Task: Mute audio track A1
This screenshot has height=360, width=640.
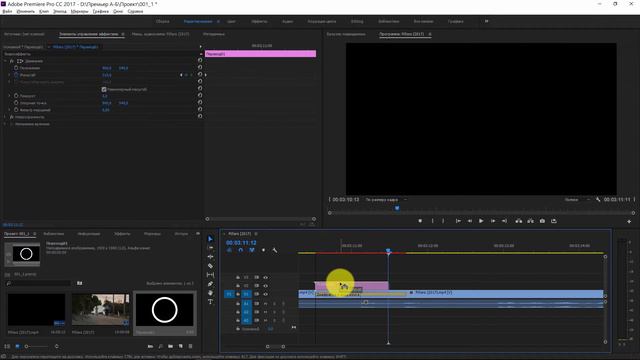Action: click(266, 304)
